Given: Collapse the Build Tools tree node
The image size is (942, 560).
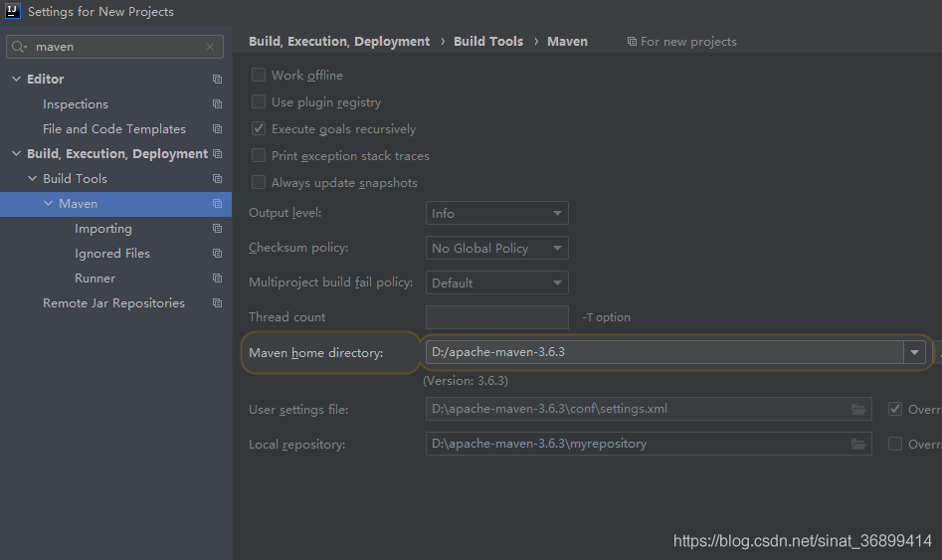Looking at the screenshot, I should point(33,178).
